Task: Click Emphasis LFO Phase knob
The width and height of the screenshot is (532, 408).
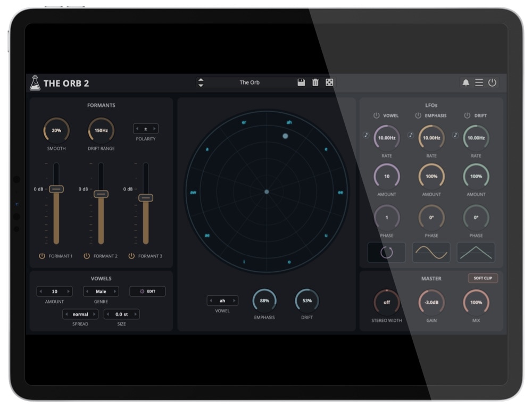Action: (431, 218)
